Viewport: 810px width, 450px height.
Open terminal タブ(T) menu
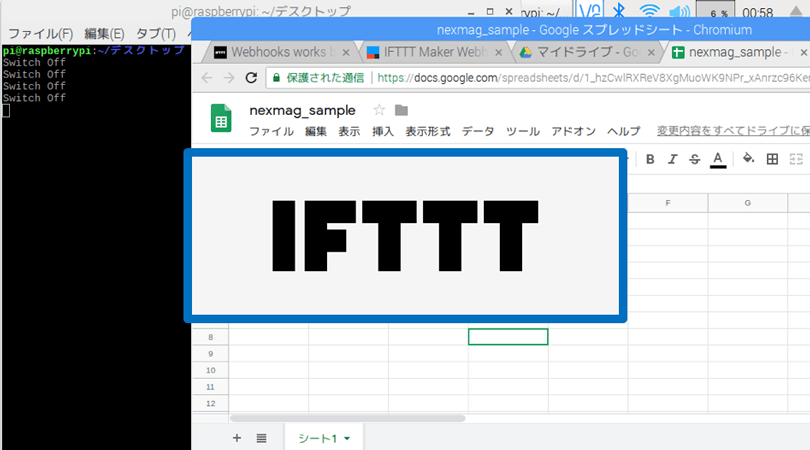(156, 34)
